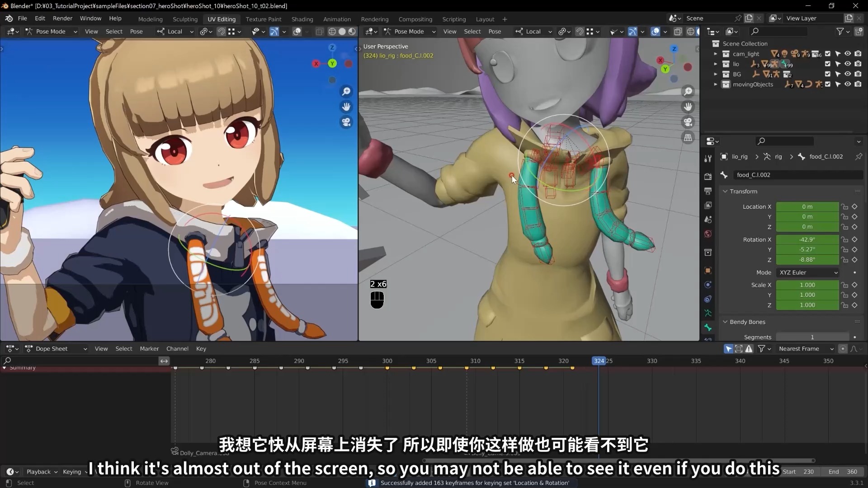Switch to the Modeling workspace tab
This screenshot has width=868, height=488.
tap(150, 19)
